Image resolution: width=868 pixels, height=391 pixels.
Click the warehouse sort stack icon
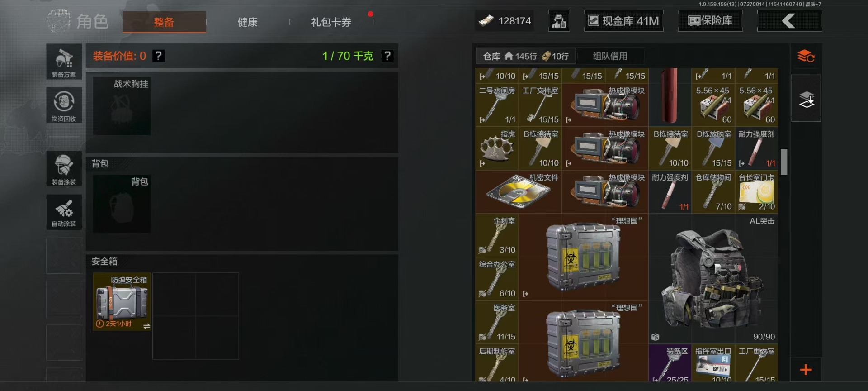(806, 56)
